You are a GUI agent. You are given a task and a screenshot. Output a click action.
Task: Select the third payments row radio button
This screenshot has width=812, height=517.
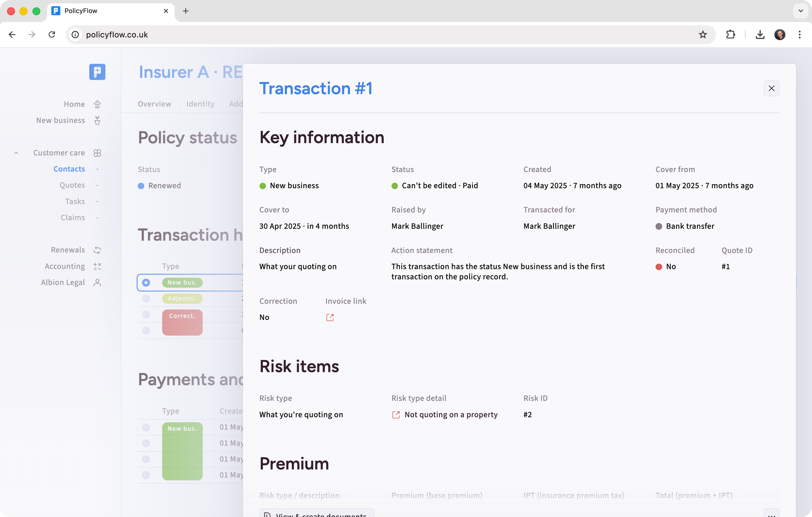pyautogui.click(x=146, y=459)
